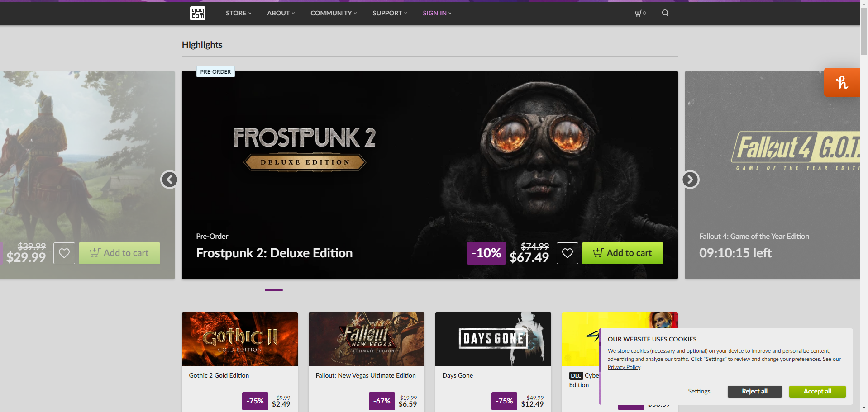
Task: Expand the STORE dropdown menu
Action: click(238, 13)
